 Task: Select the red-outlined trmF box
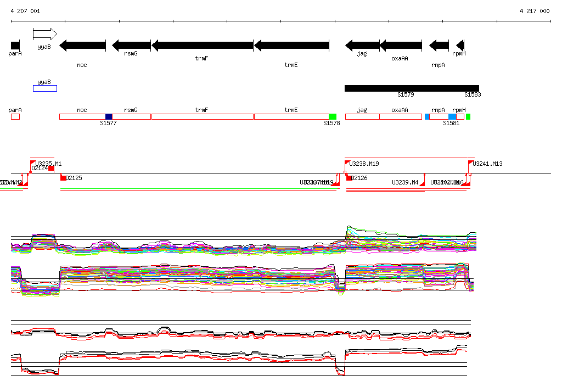[x=203, y=116]
